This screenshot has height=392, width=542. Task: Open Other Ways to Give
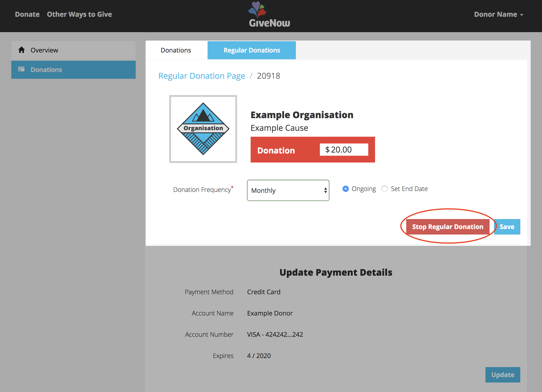[x=79, y=14]
